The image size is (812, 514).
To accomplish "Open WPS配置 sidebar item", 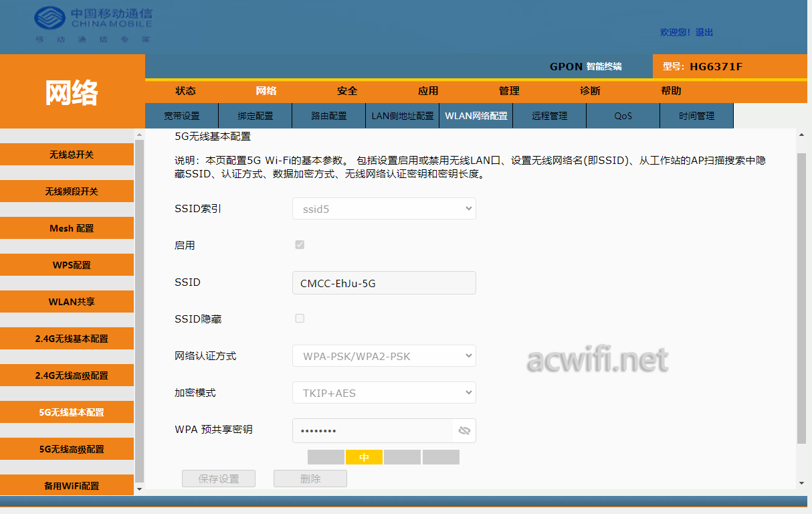I will click(67, 265).
